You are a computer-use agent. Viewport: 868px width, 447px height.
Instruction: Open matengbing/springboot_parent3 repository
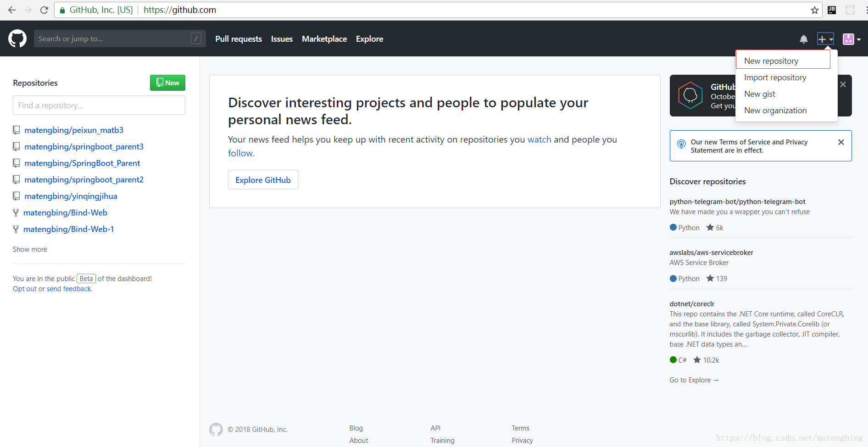[x=84, y=147]
